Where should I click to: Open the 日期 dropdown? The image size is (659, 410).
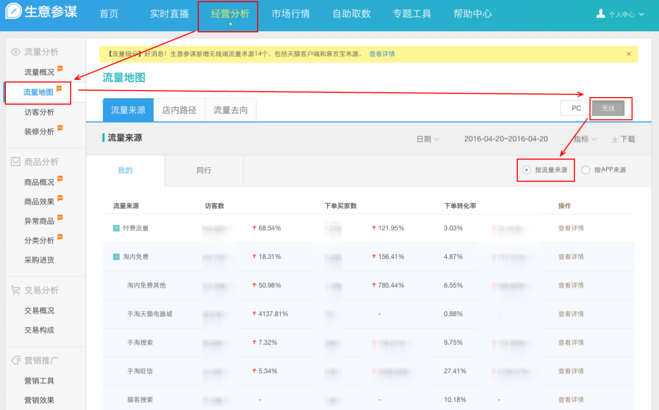[428, 139]
